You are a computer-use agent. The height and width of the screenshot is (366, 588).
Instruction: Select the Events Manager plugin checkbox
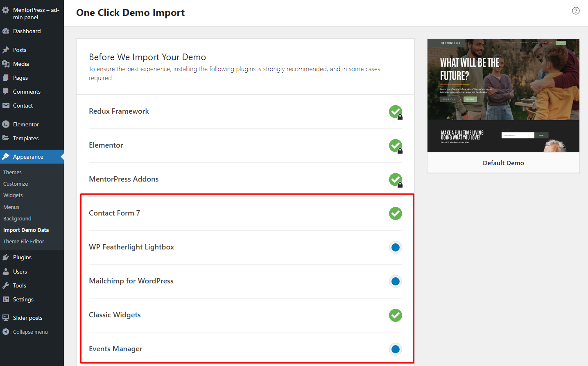(395, 349)
